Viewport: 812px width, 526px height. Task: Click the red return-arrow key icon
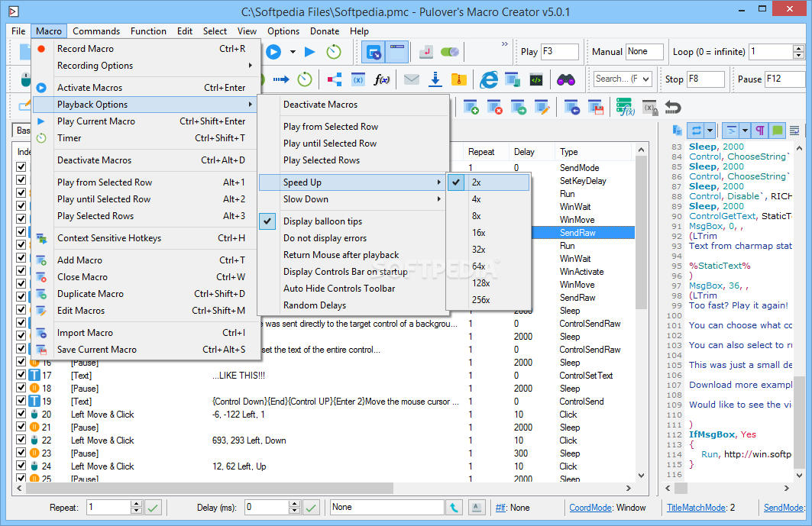tap(425, 52)
